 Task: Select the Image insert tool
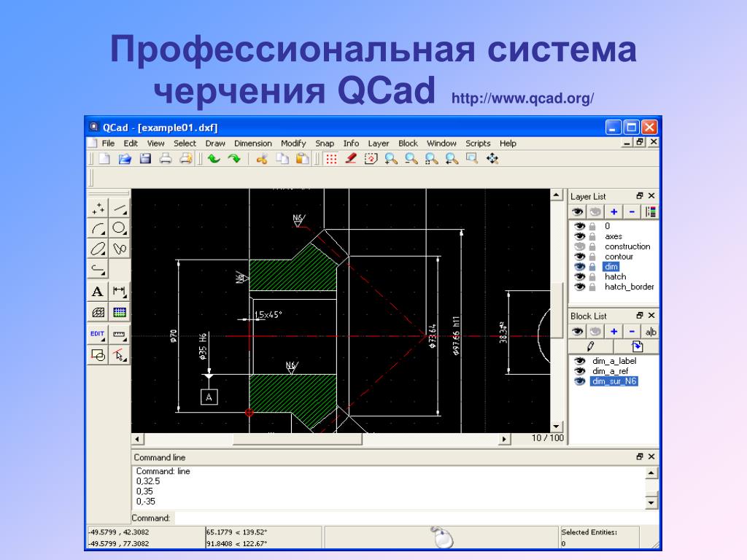tap(119, 312)
